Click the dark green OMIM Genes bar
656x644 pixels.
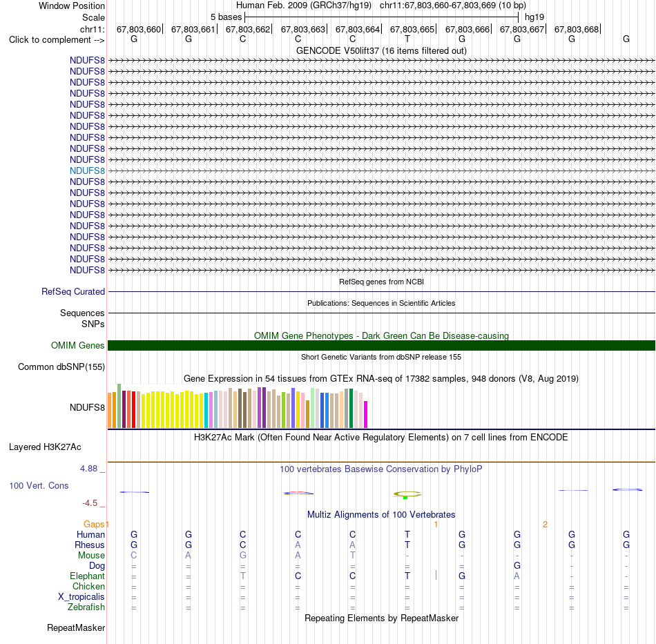pos(381,345)
